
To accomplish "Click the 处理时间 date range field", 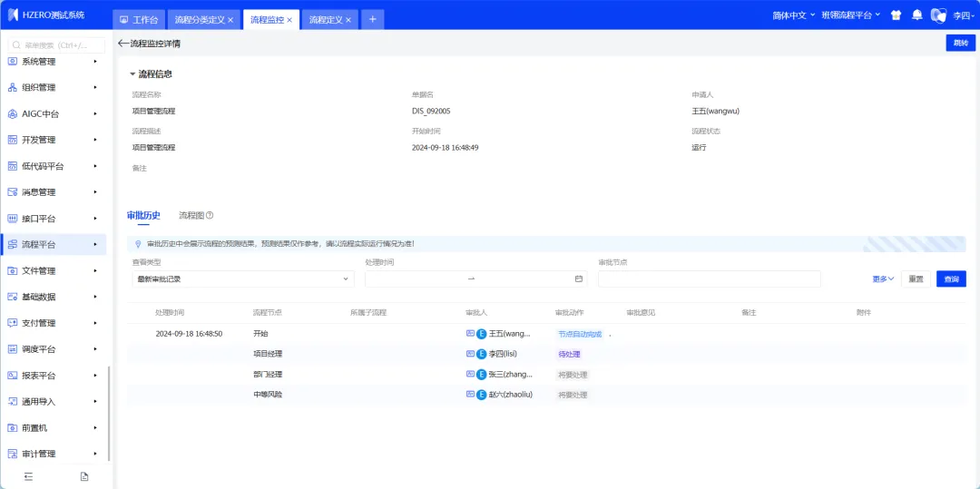I will [x=476, y=279].
